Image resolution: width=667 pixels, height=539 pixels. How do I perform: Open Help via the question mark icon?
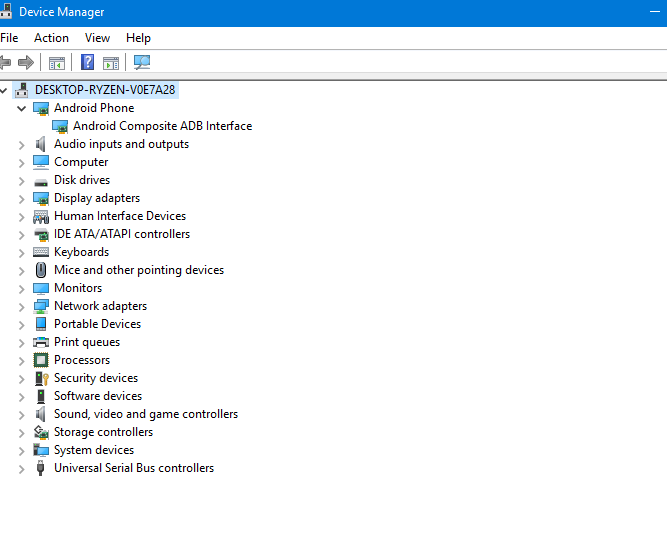88,63
